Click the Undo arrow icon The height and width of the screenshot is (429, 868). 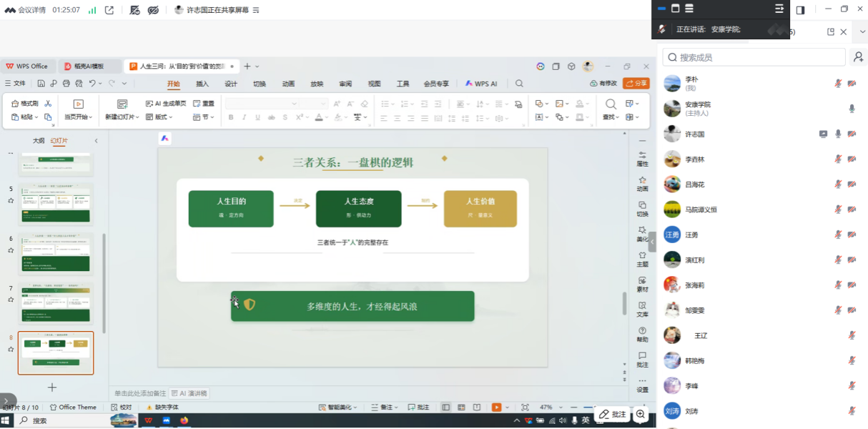(x=92, y=84)
